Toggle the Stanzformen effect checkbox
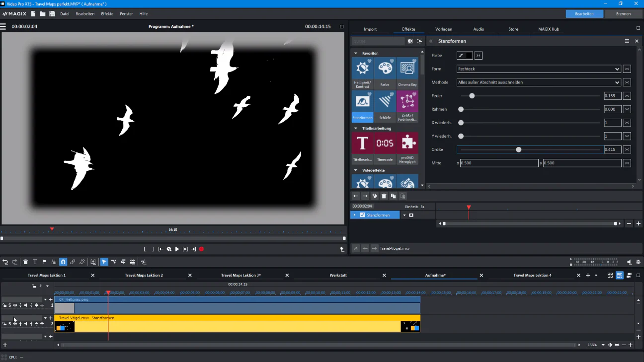Image resolution: width=644 pixels, height=362 pixels. [362, 215]
